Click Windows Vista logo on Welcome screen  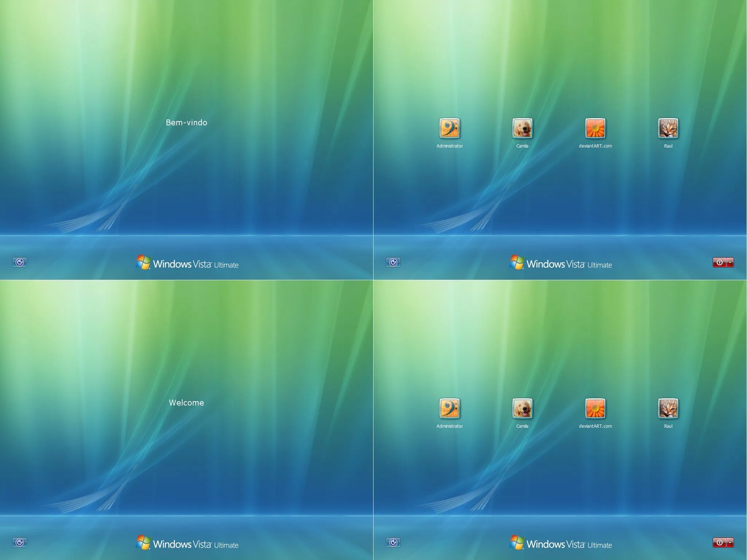[x=187, y=543]
